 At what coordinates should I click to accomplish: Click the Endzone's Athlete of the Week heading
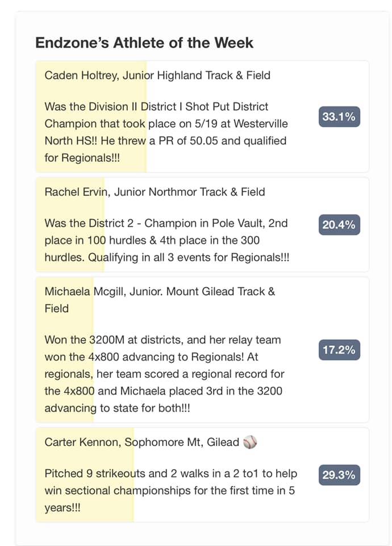tap(144, 43)
